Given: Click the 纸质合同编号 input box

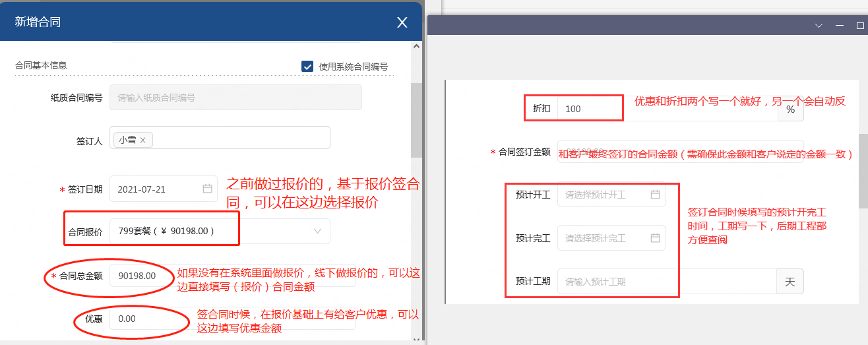Looking at the screenshot, I should click(x=235, y=98).
